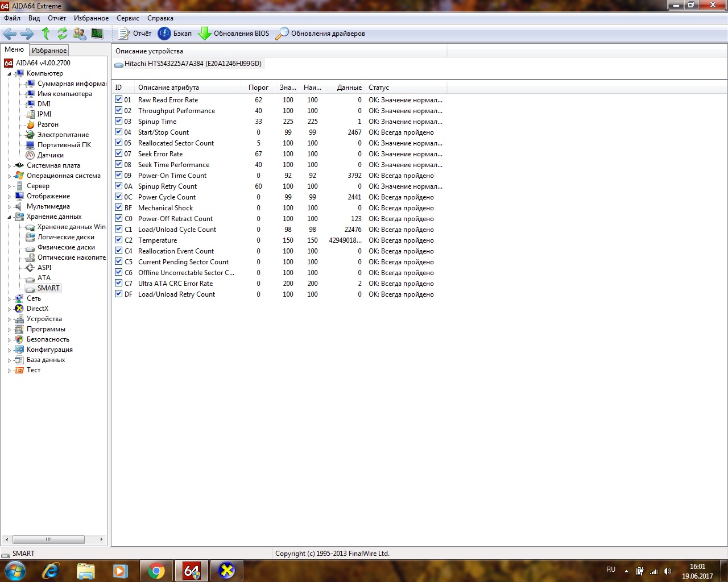Screen dimensions: 728x582
Task: Open the Файл menu
Action: (12, 18)
